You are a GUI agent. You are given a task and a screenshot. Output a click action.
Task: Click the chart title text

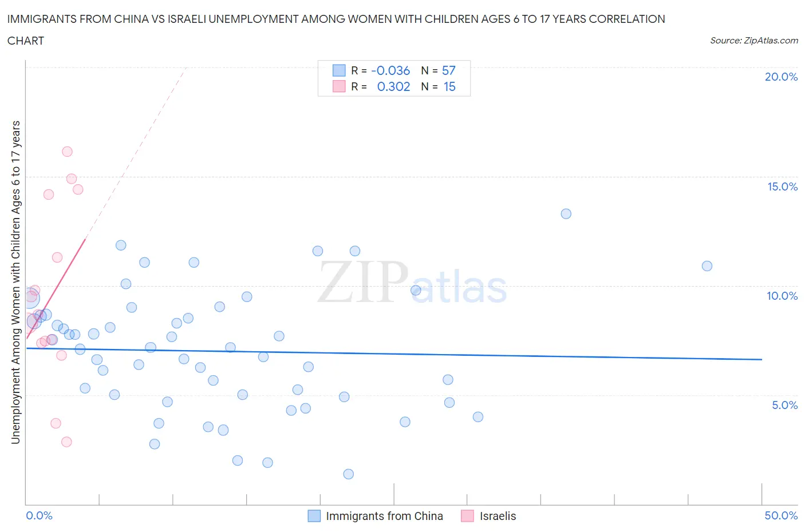click(336, 30)
